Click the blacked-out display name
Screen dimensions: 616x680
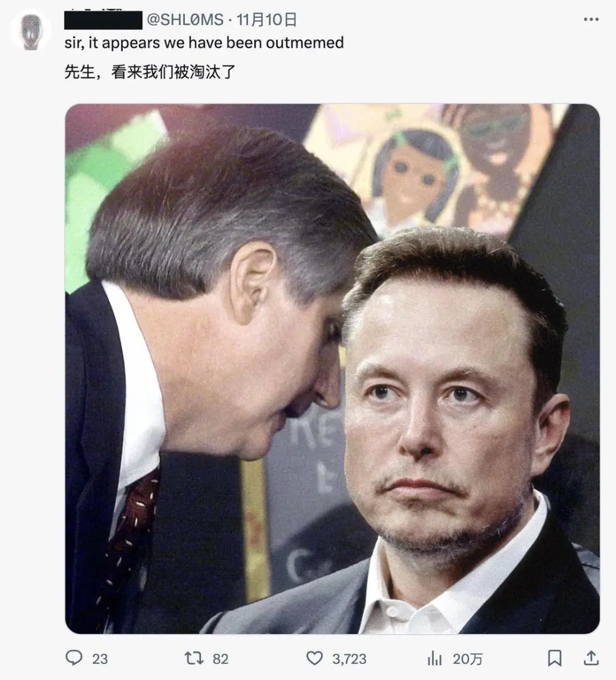103,20
